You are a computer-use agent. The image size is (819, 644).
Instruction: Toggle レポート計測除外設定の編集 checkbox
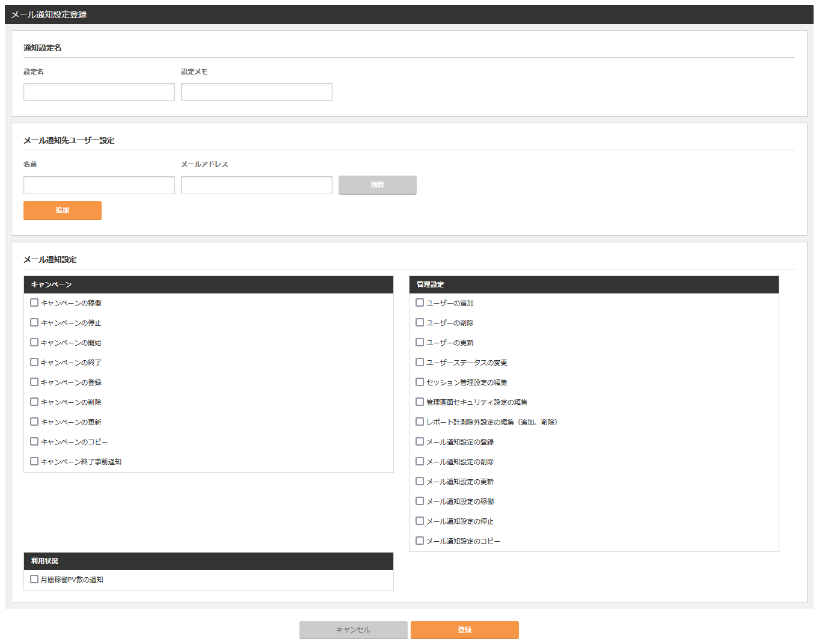pyautogui.click(x=420, y=422)
